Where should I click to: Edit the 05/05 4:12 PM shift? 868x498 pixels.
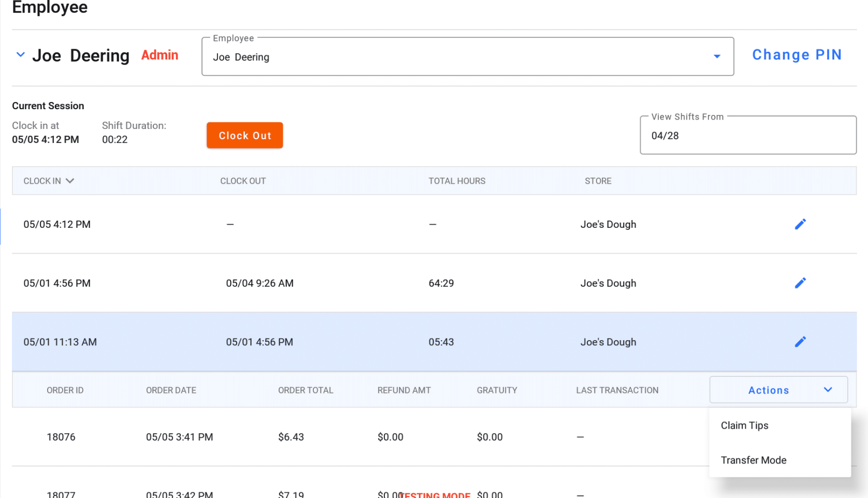coord(800,224)
